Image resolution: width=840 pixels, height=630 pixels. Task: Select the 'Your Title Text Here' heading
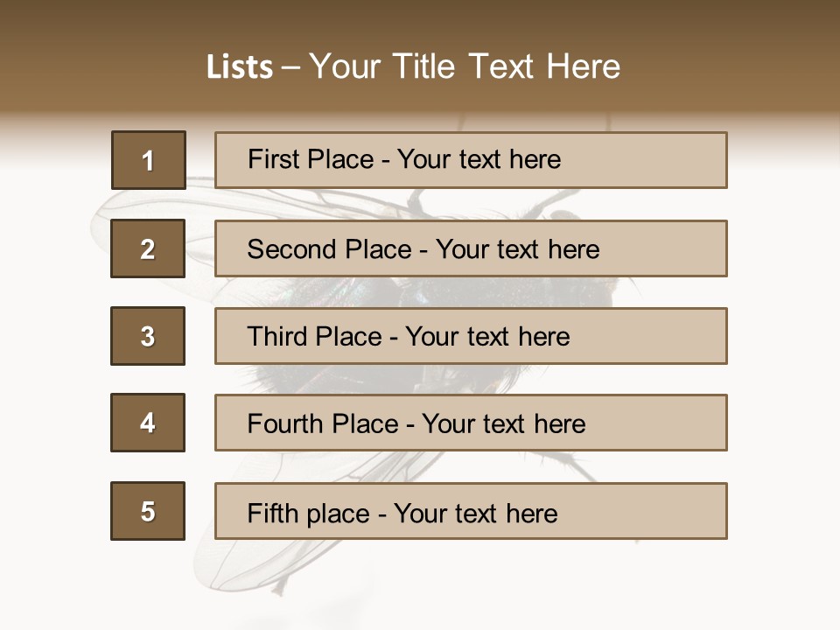pyautogui.click(x=465, y=66)
